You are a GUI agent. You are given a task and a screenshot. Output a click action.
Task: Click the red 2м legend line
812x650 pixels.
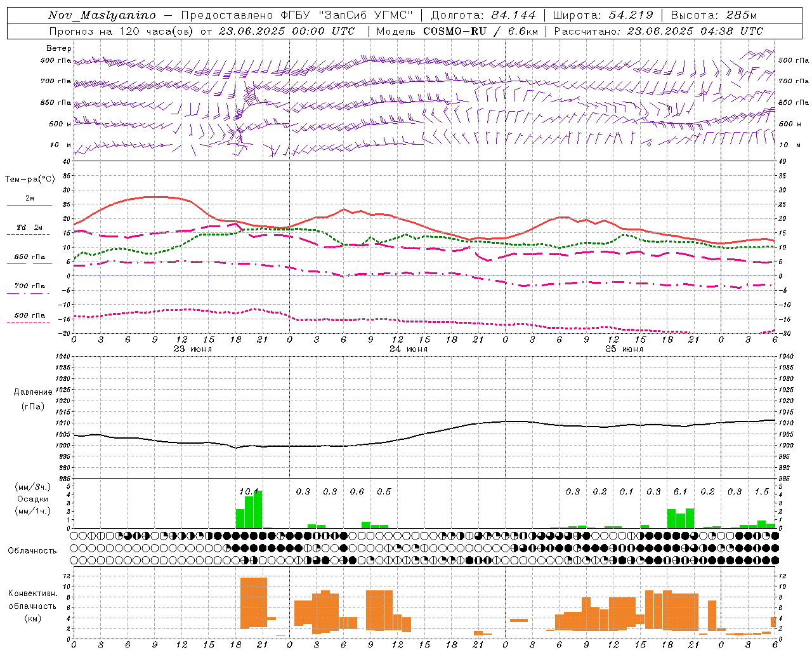[29, 205]
